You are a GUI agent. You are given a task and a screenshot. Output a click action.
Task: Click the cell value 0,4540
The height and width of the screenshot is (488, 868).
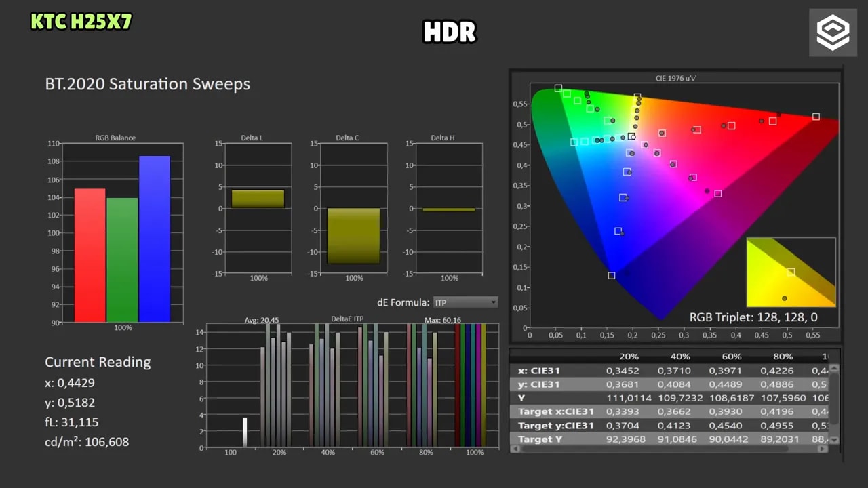click(725, 426)
